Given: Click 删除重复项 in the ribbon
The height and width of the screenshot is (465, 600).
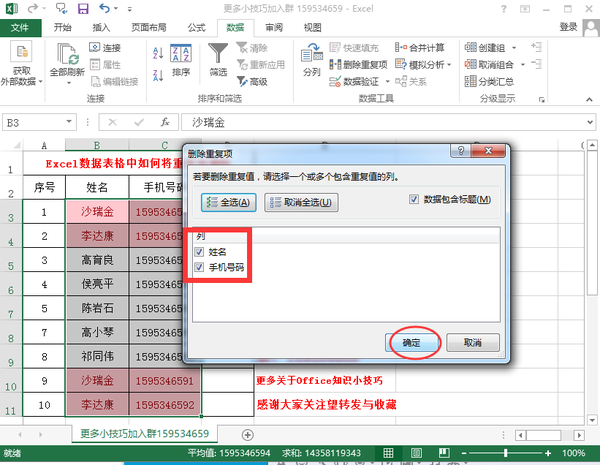Looking at the screenshot, I should click(359, 64).
